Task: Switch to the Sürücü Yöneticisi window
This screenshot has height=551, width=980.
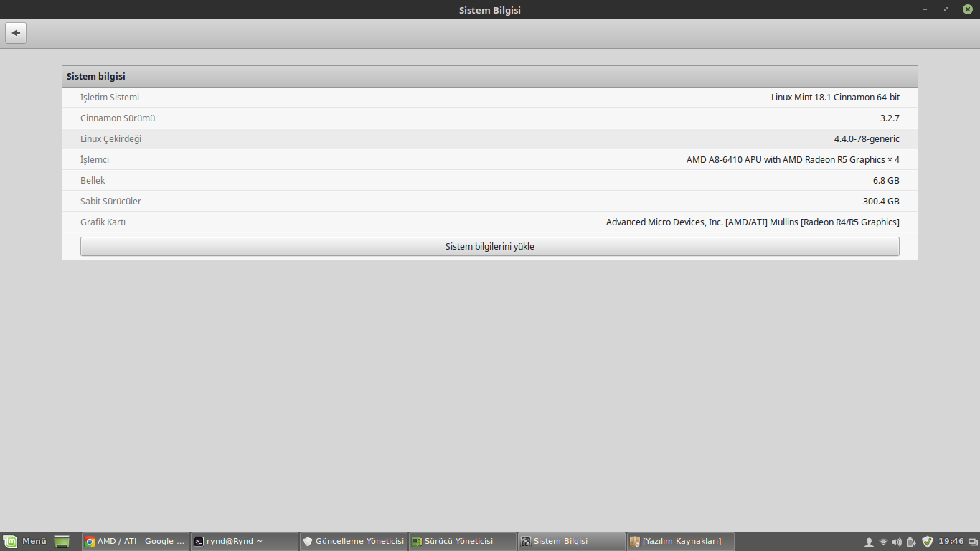Action: point(463,542)
